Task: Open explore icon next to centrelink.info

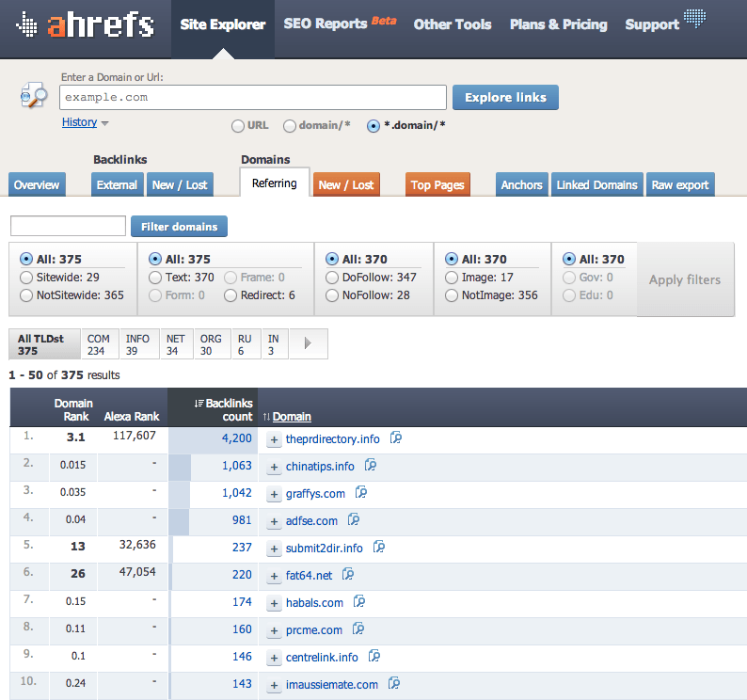Action: click(x=374, y=656)
